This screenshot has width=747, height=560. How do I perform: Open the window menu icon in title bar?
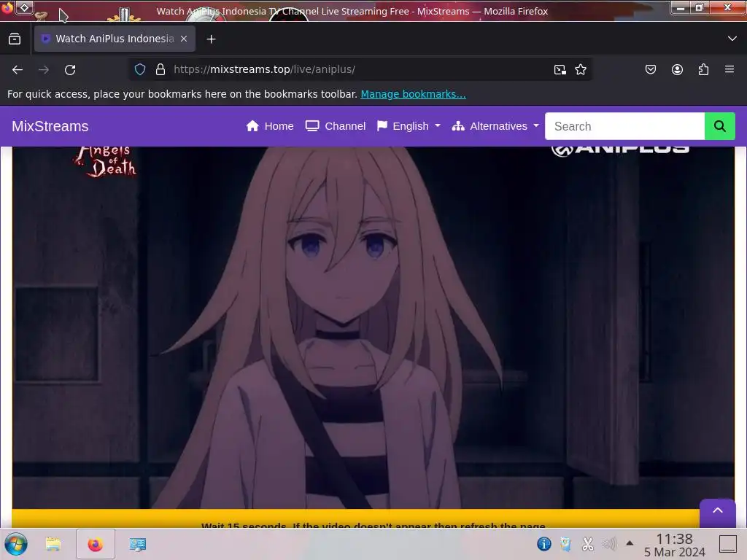pos(7,7)
